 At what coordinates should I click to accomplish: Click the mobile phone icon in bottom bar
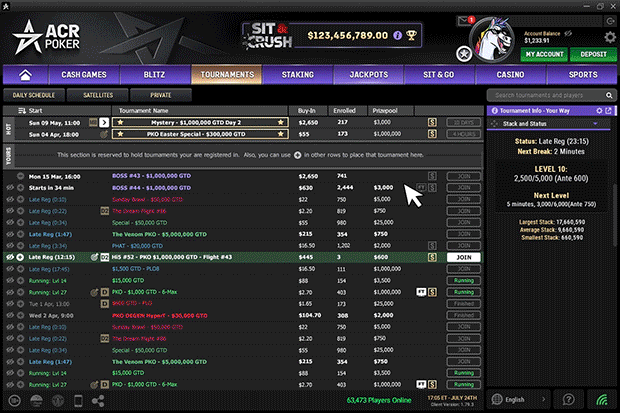pos(78,401)
